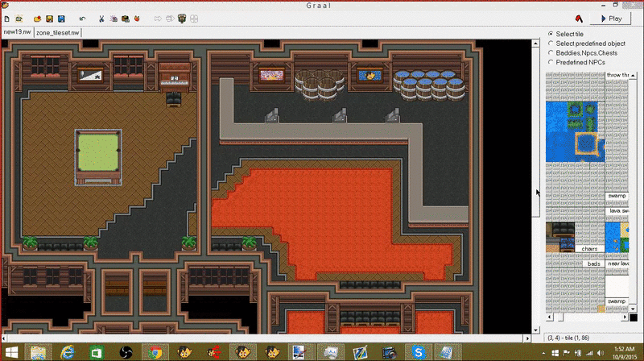Open a level with the folder icon
This screenshot has height=361, width=644.
(x=37, y=19)
